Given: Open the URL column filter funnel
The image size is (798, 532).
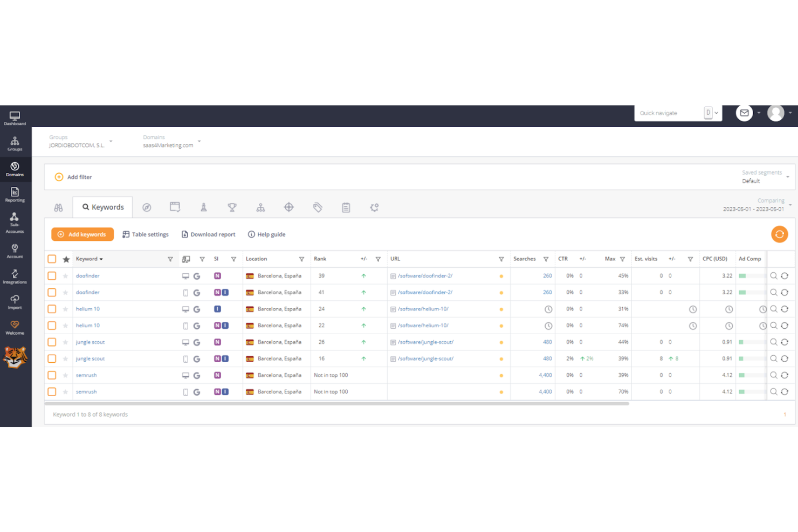Looking at the screenshot, I should [501, 259].
